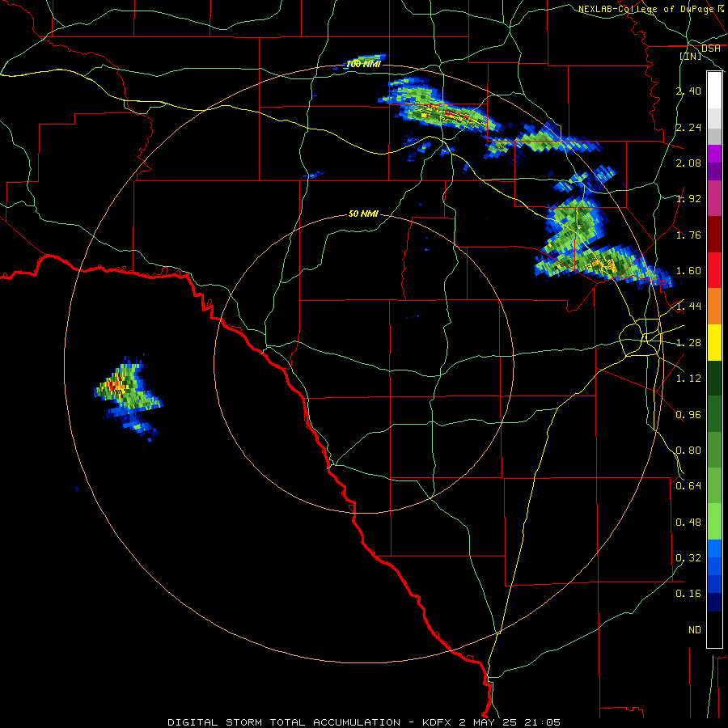The width and height of the screenshot is (728, 728).
Task: Click the black ND swatch in the legend
Action: click(714, 629)
